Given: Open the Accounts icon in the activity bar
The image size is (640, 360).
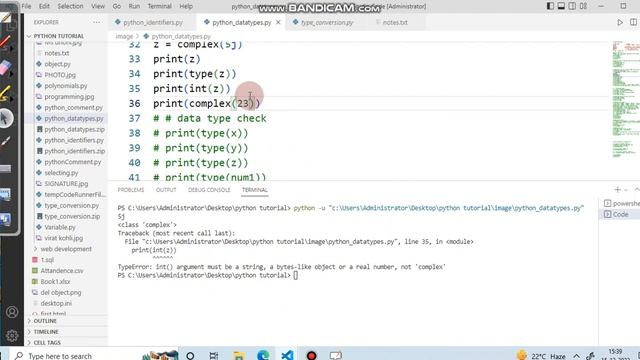Looking at the screenshot, I should (x=12, y=312).
